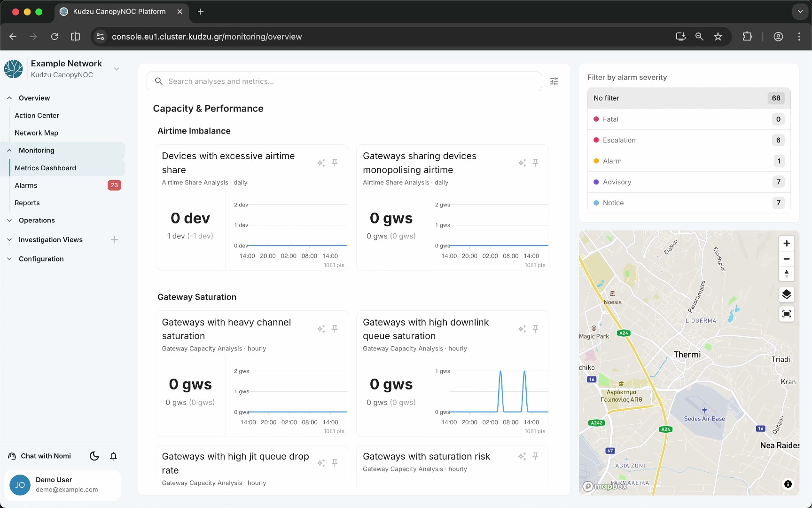Open notifications bell
The image size is (812, 508).
[x=113, y=456]
